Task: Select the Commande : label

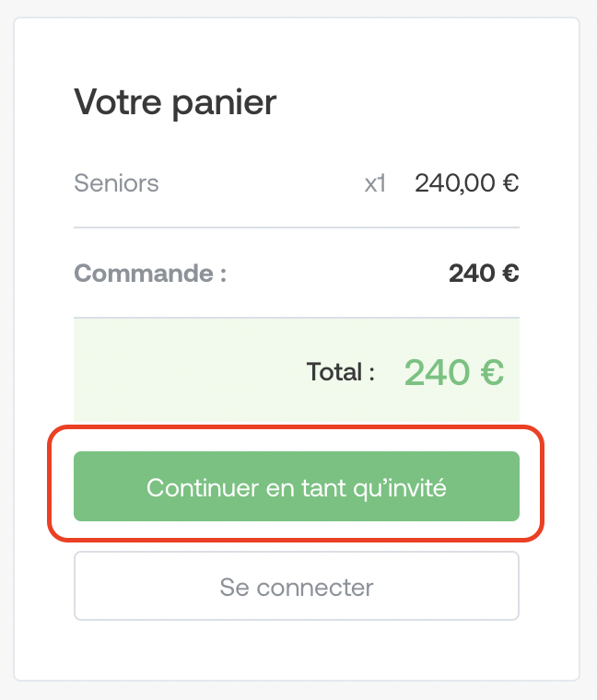Action: point(150,274)
